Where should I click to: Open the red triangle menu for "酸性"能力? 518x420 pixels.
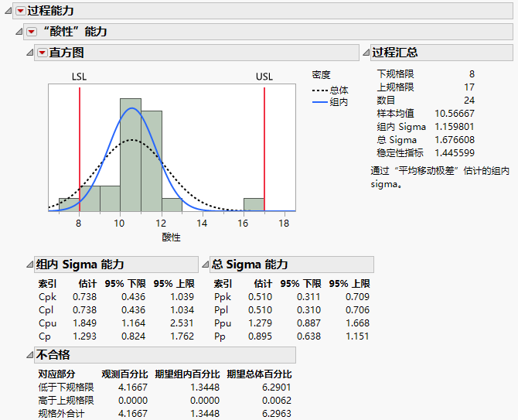tap(32, 32)
